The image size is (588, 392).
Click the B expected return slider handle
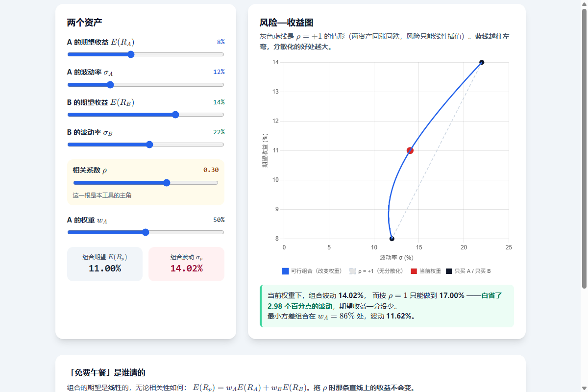pos(175,115)
